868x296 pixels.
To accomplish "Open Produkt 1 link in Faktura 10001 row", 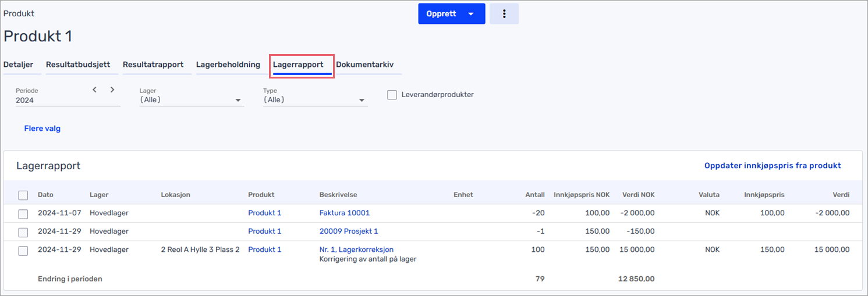I will [x=265, y=213].
